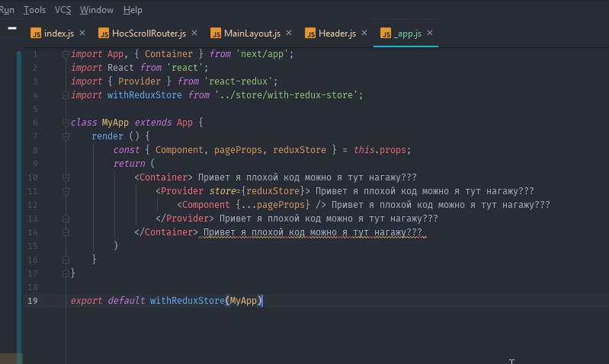This screenshot has width=609, height=364.
Task: Close the _app.js tab
Action: coord(430,33)
